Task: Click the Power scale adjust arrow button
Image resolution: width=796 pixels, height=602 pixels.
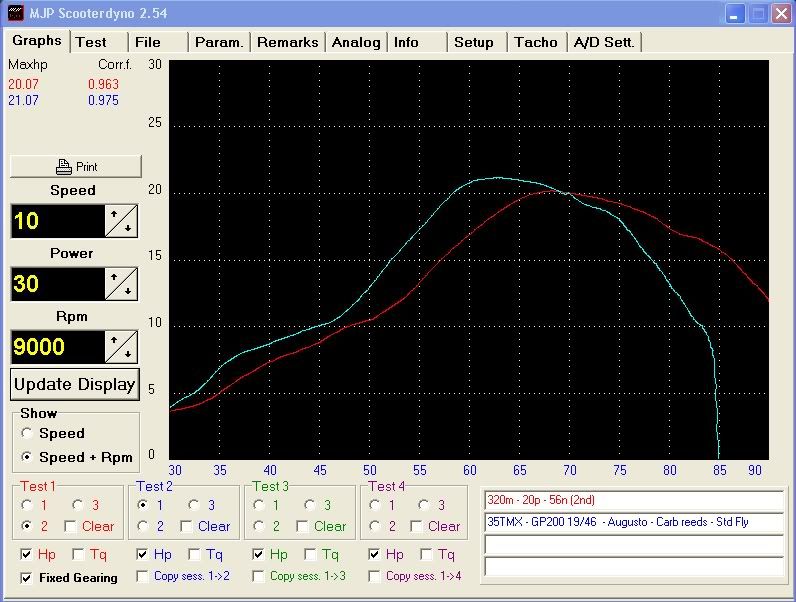Action: [122, 284]
